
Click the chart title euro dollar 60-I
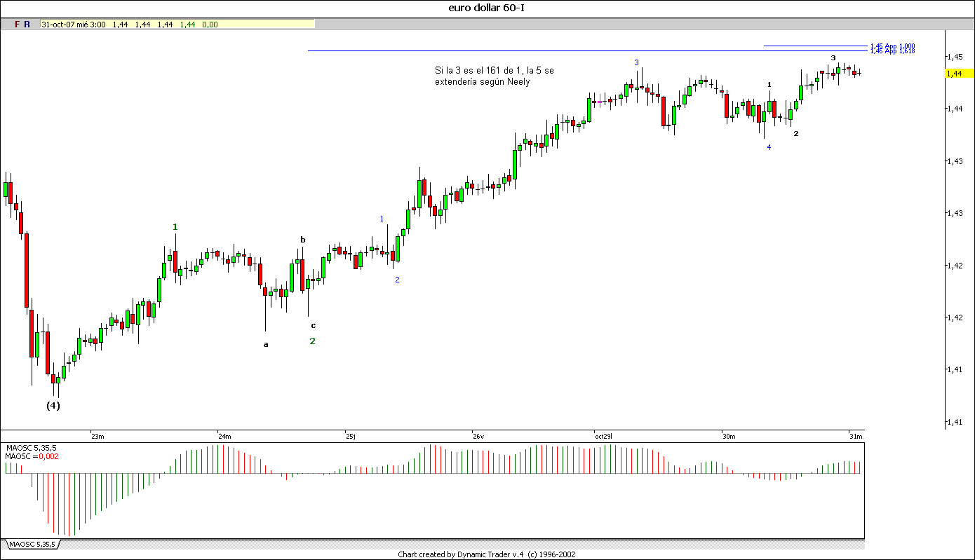[485, 8]
